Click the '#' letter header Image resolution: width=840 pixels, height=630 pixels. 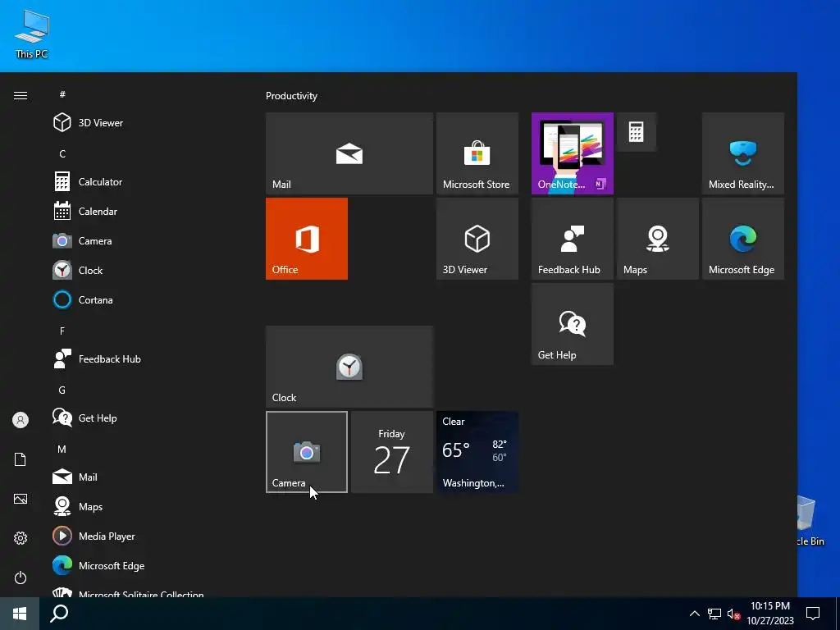coord(62,94)
